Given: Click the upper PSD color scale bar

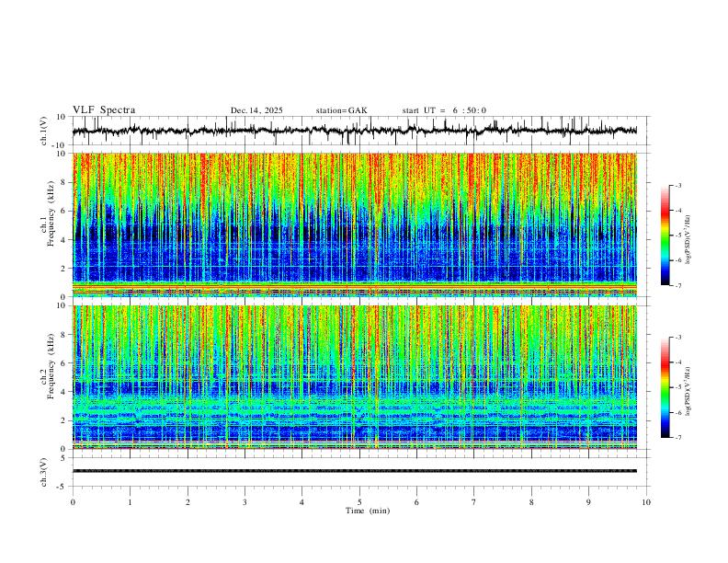Looking at the screenshot, I should coord(665,236).
